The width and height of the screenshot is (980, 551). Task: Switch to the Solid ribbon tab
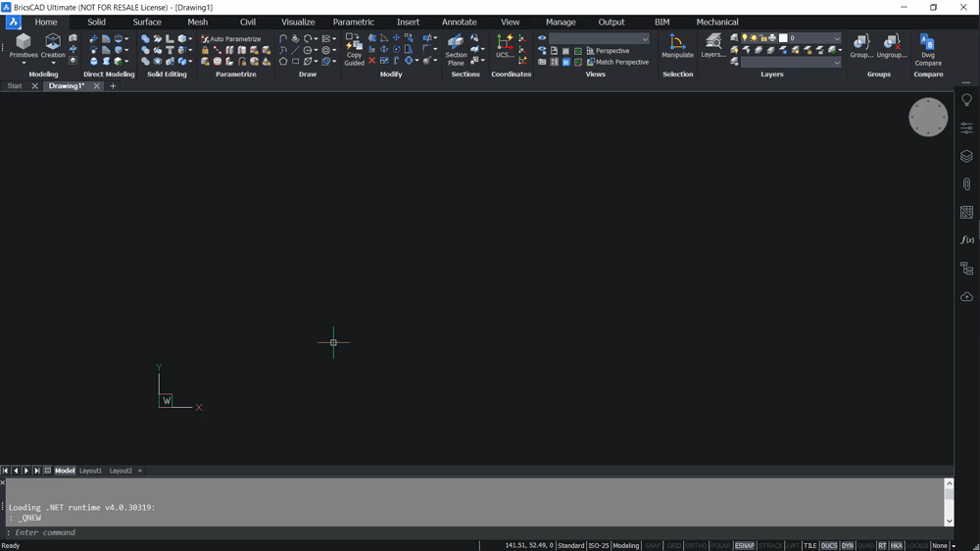pos(96,22)
